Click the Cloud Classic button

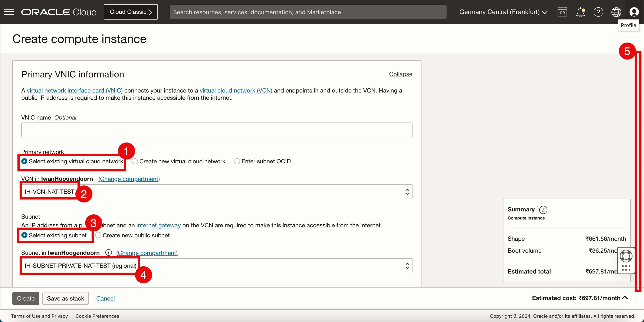(131, 12)
